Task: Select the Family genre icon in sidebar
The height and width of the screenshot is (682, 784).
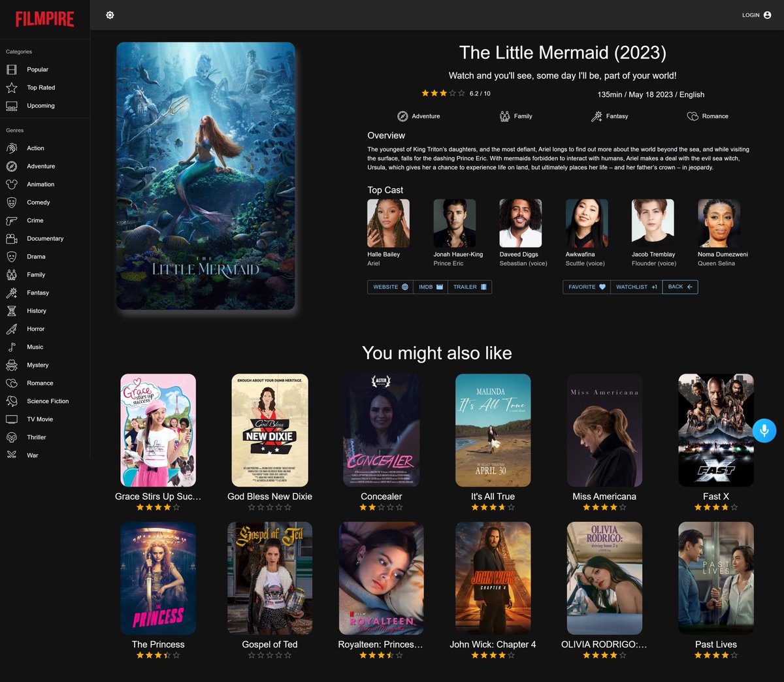Action: tap(12, 275)
